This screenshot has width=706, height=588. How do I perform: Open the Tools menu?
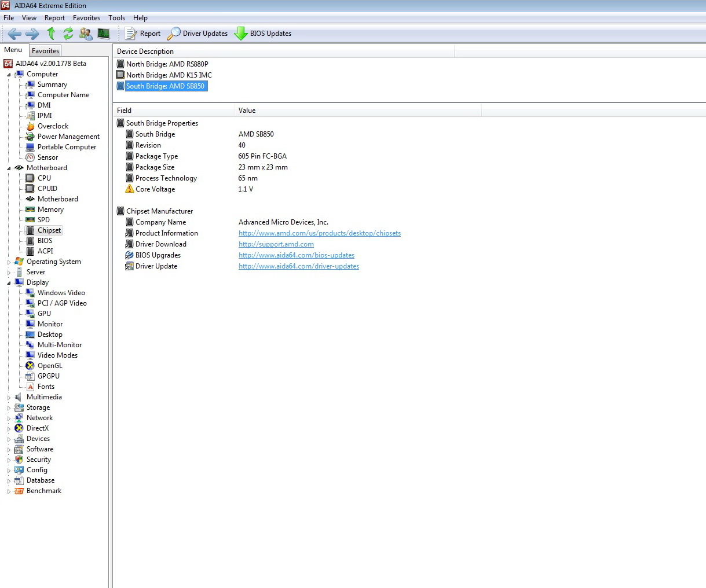coord(116,18)
